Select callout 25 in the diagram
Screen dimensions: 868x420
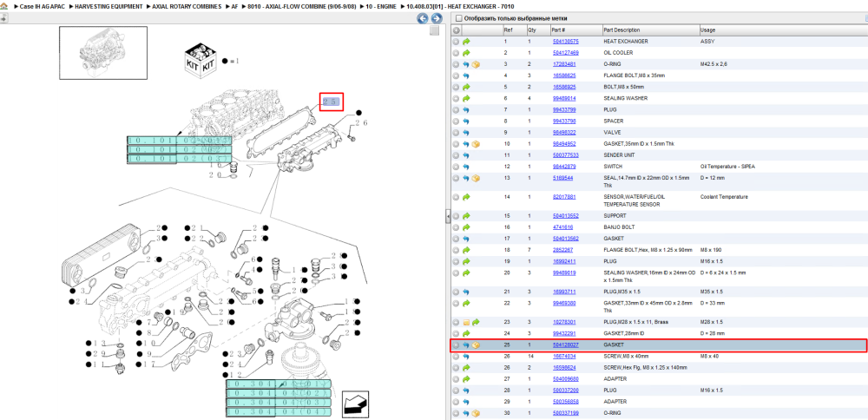(x=332, y=102)
